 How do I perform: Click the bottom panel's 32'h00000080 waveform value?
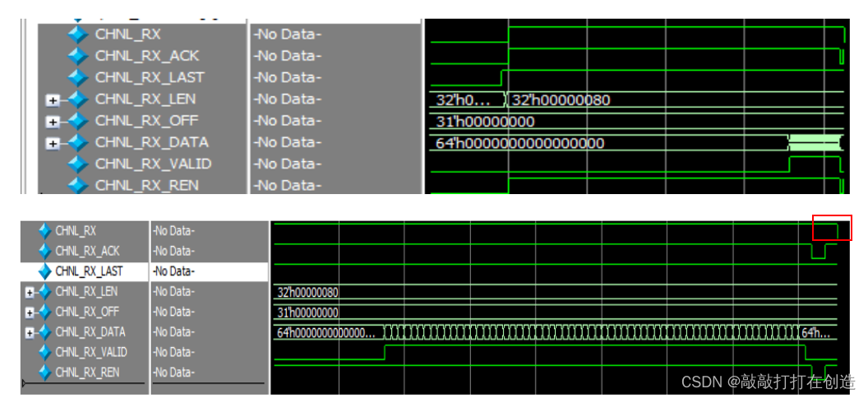coord(307,292)
